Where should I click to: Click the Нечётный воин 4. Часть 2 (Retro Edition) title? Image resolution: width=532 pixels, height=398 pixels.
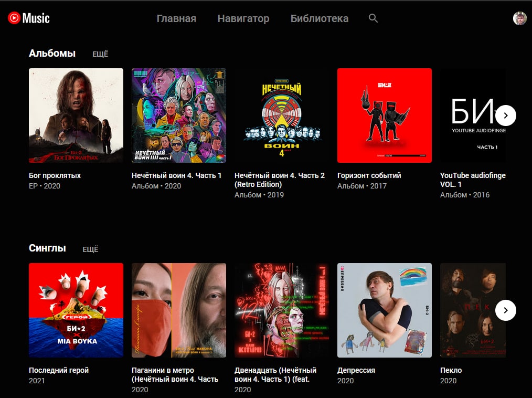280,180
